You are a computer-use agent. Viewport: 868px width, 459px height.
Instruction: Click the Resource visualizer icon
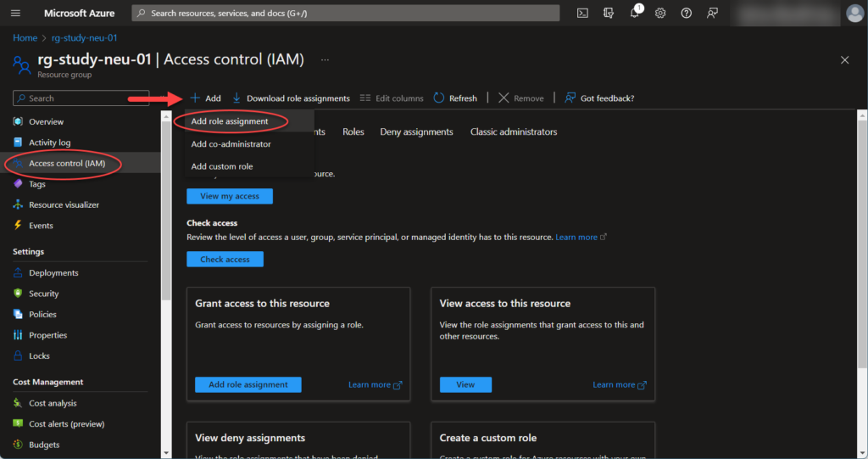pyautogui.click(x=18, y=204)
